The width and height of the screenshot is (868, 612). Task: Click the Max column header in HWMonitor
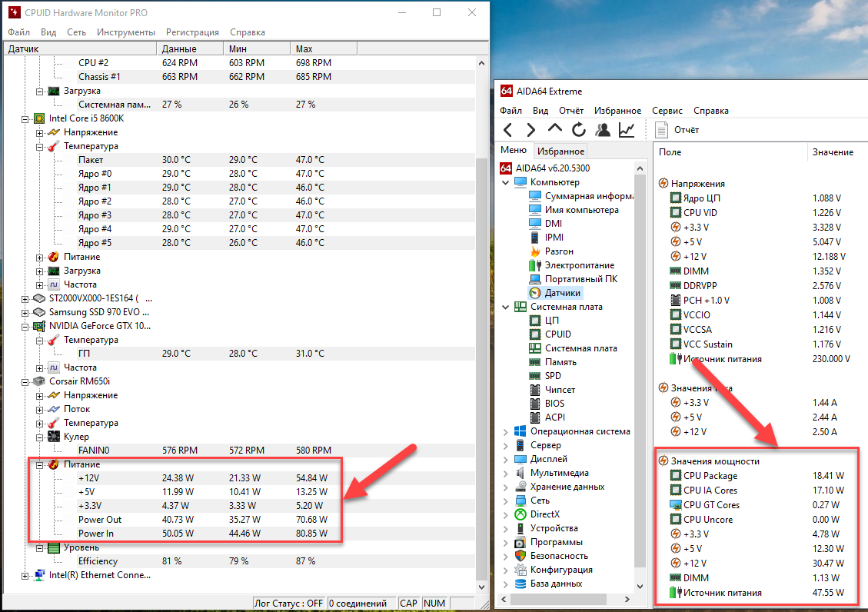[x=324, y=48]
